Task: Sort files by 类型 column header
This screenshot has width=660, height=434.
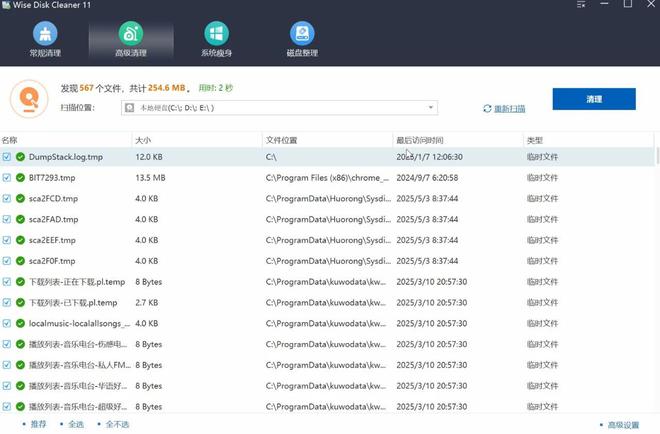Action: click(x=535, y=140)
